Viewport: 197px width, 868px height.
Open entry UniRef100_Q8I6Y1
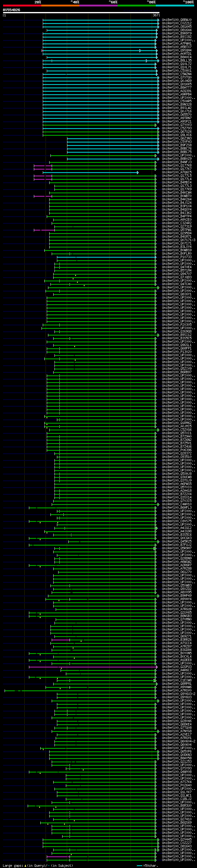click(x=176, y=294)
